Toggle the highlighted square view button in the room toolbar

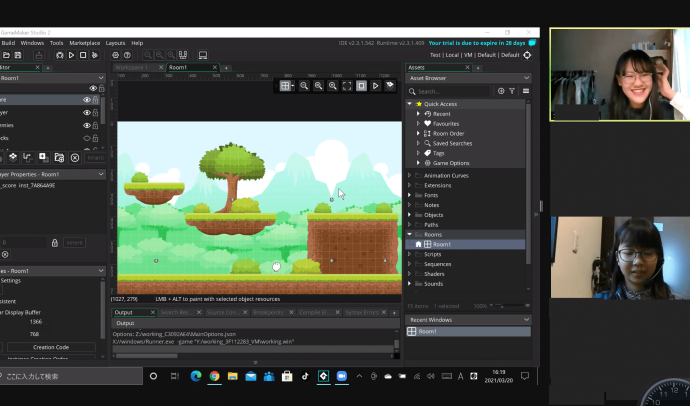(x=361, y=86)
